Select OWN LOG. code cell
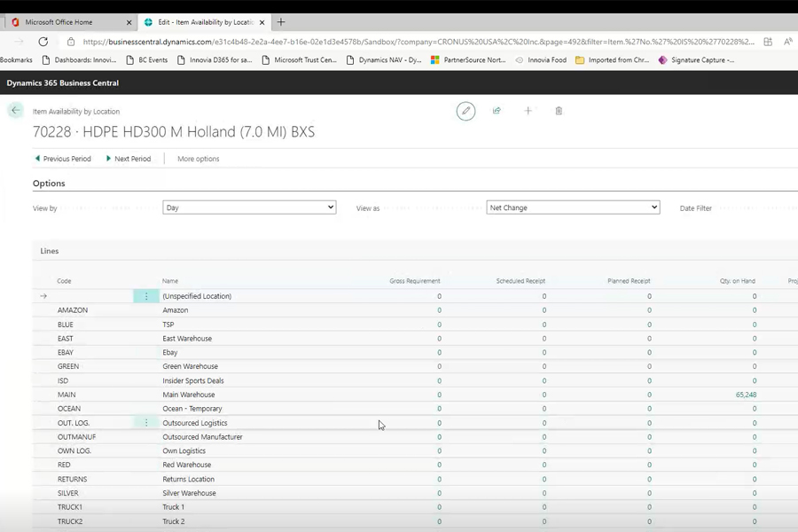The height and width of the screenshot is (532, 798). (74, 451)
